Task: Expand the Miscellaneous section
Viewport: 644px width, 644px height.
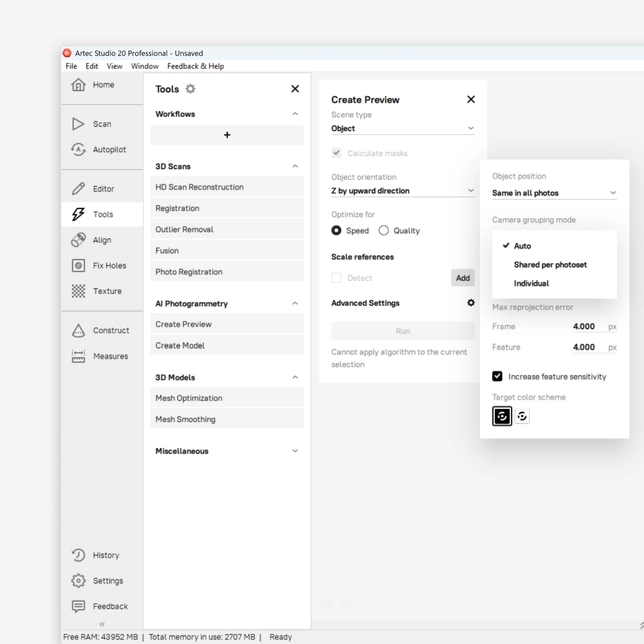Action: 294,451
